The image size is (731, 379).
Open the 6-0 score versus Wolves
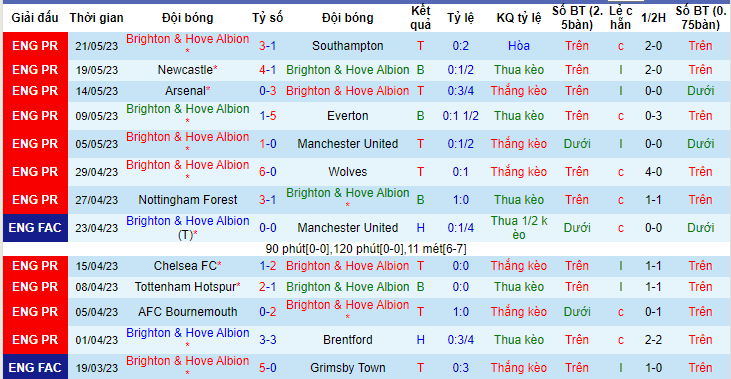268,172
